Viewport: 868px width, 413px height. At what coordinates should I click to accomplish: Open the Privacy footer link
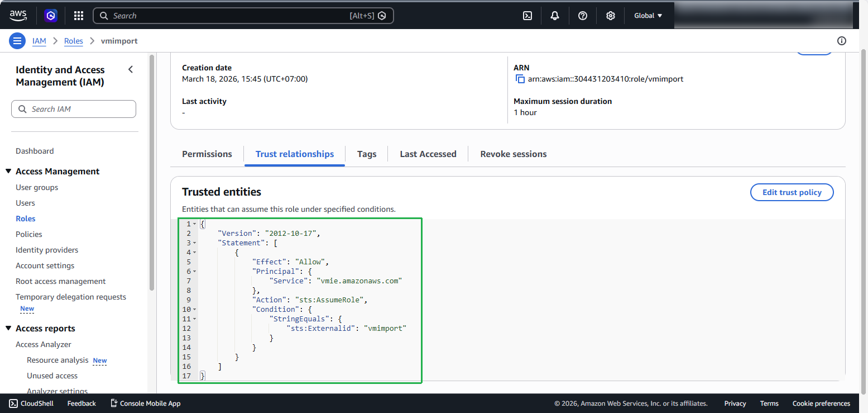pos(735,403)
